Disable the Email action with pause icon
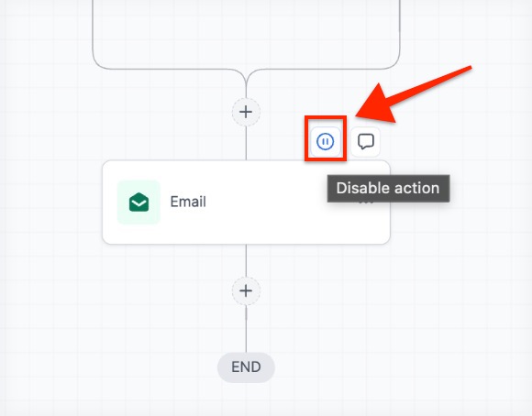 click(326, 141)
